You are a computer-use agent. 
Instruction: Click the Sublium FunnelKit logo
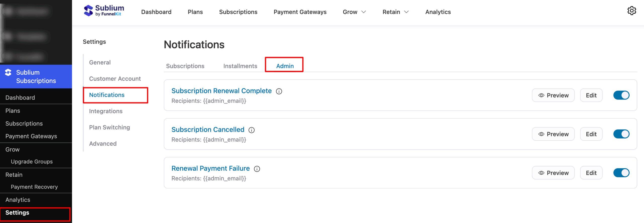coord(104,11)
